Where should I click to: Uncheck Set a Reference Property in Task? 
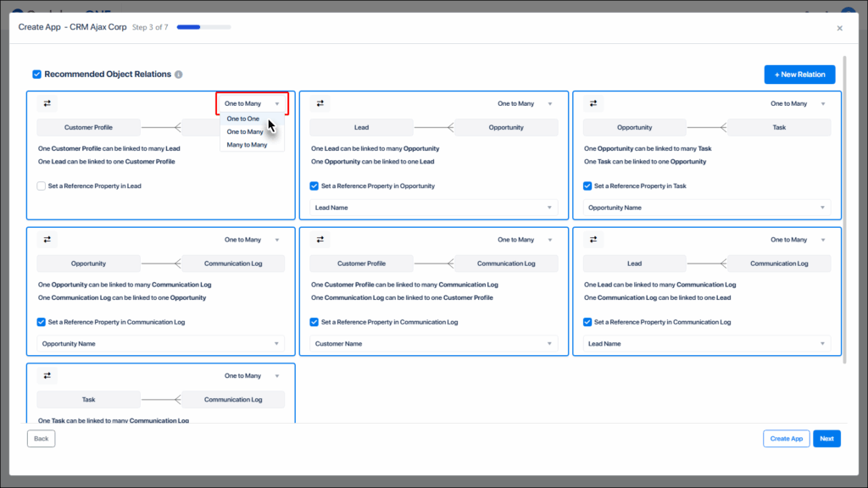[x=587, y=186]
